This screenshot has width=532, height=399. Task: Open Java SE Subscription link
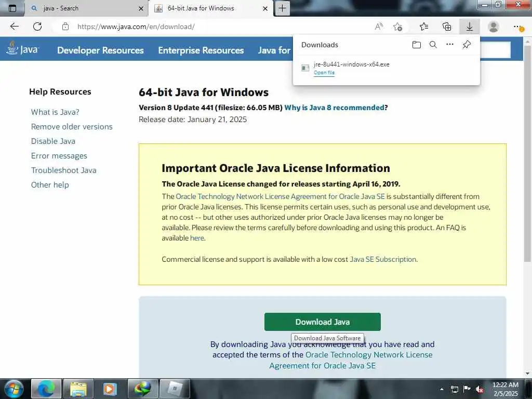pyautogui.click(x=383, y=259)
